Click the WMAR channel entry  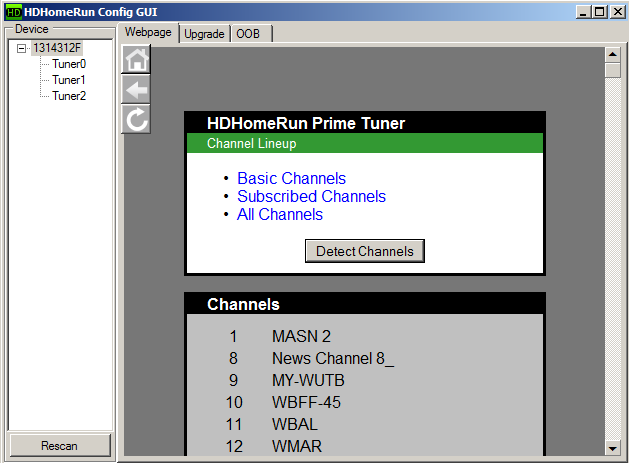(x=297, y=447)
